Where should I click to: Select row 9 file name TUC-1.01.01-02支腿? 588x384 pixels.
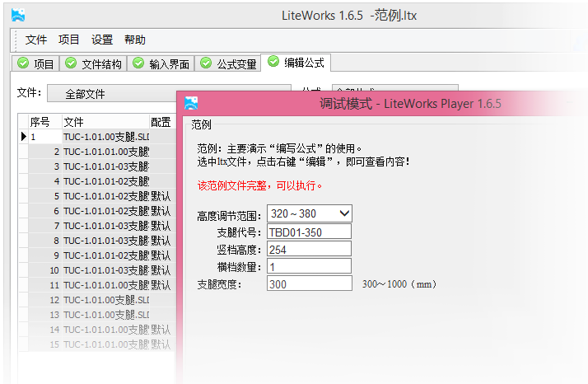(105, 255)
